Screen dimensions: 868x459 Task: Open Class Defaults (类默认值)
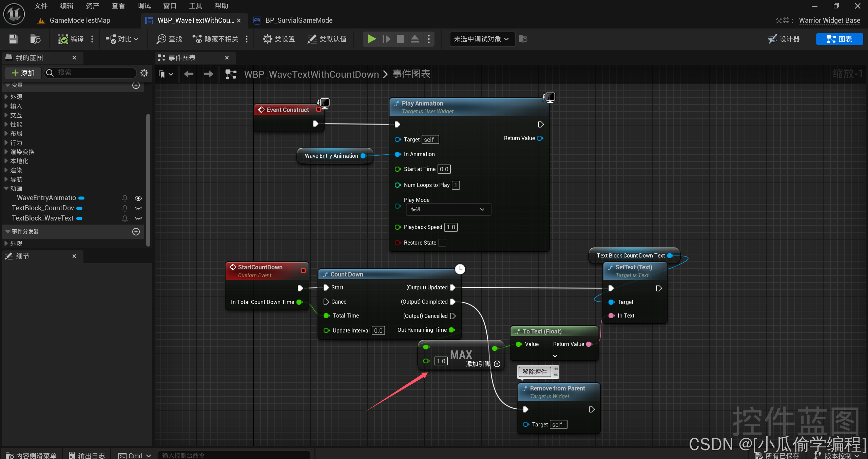(327, 39)
